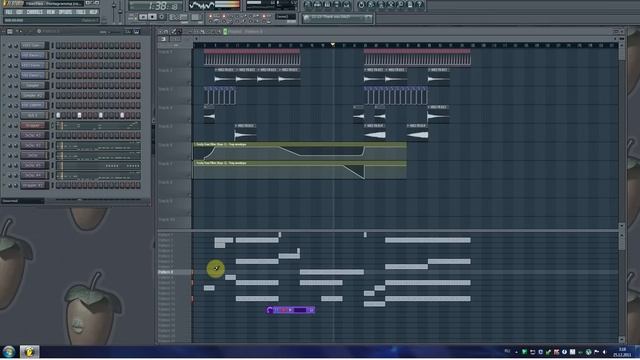Open the system tray volume icon
The image size is (640, 360).
pyautogui.click(x=604, y=352)
